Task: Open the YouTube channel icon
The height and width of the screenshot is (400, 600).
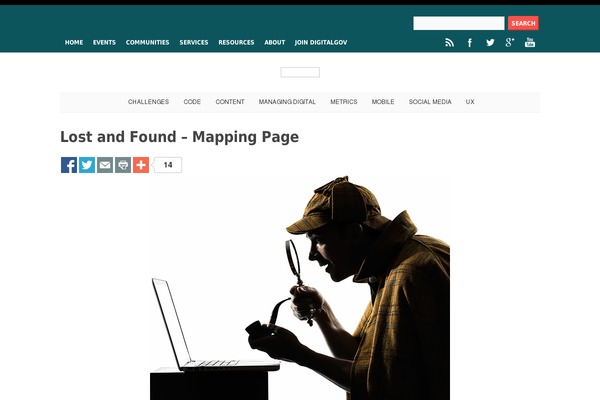Action: [530, 42]
